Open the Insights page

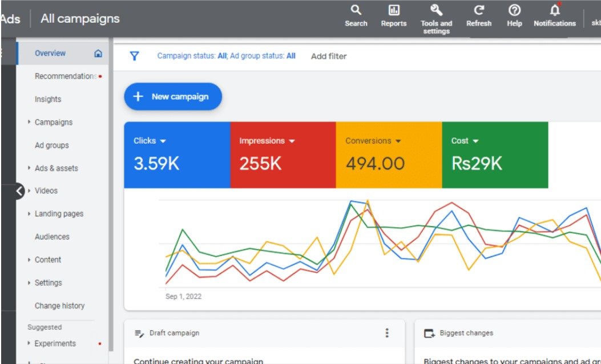click(x=48, y=99)
